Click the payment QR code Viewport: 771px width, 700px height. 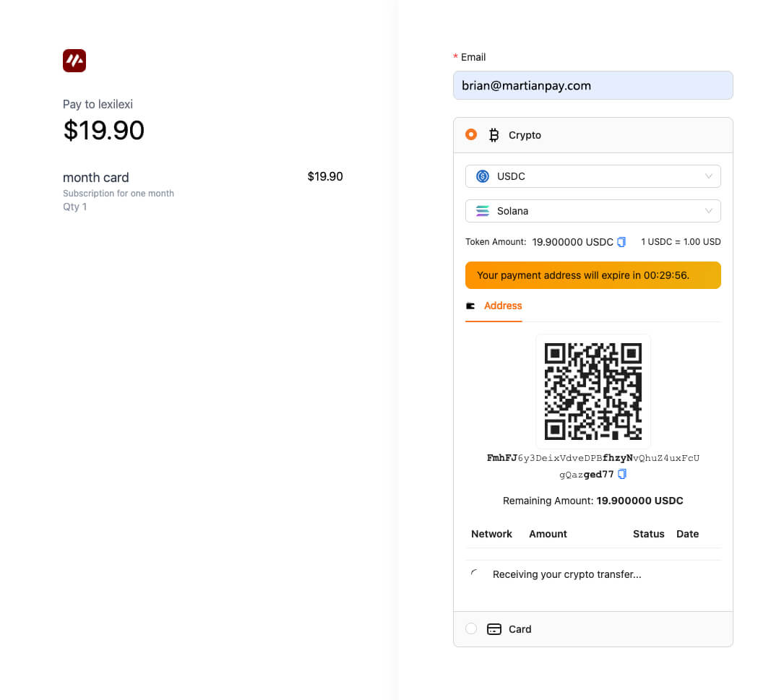coord(593,392)
